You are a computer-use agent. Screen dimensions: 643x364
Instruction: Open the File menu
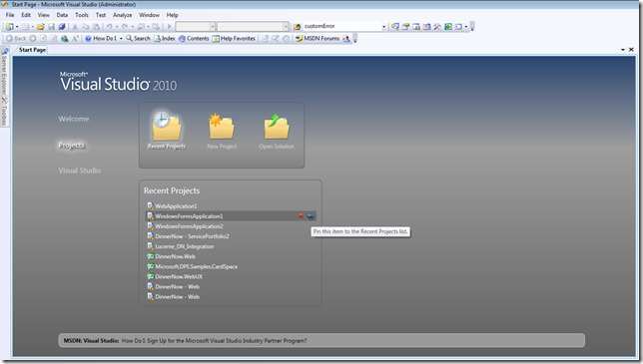[10, 15]
